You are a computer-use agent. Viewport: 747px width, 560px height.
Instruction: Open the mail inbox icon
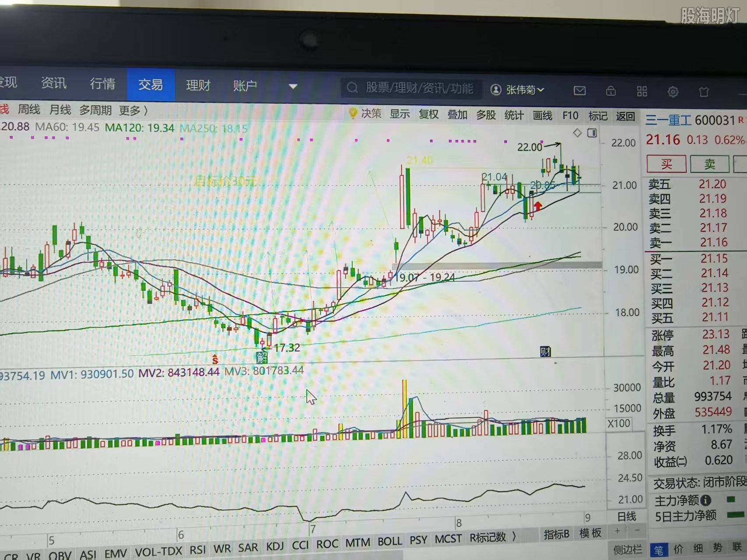579,91
